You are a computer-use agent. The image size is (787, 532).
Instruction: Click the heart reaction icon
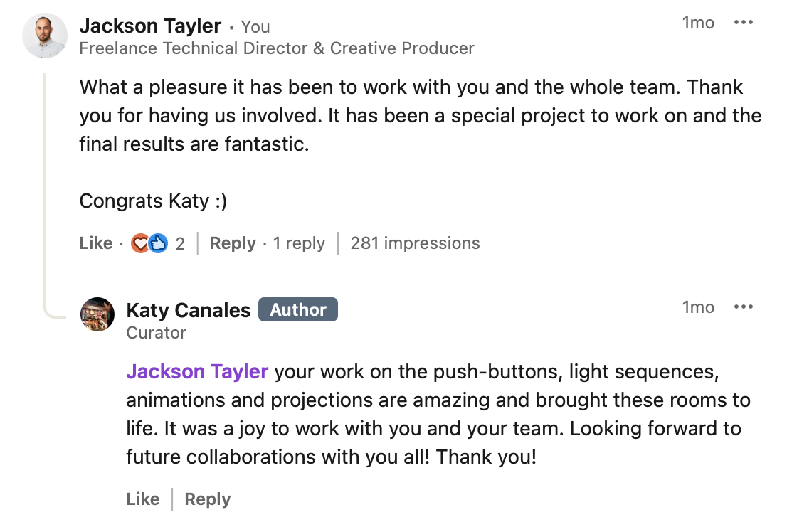click(x=141, y=243)
